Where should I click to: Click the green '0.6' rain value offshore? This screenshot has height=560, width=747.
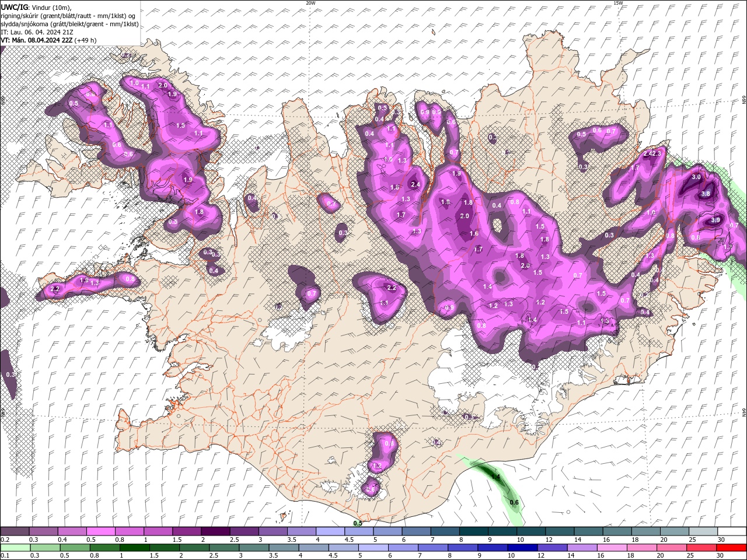[x=514, y=502]
